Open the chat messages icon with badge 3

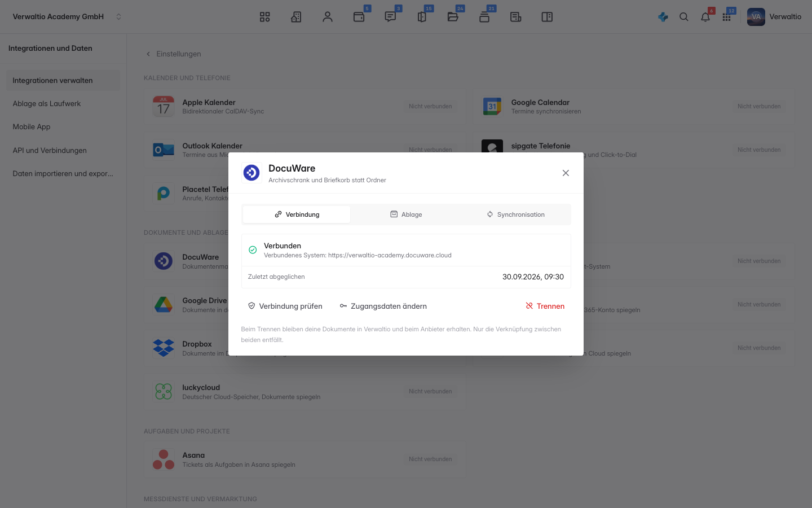click(390, 17)
